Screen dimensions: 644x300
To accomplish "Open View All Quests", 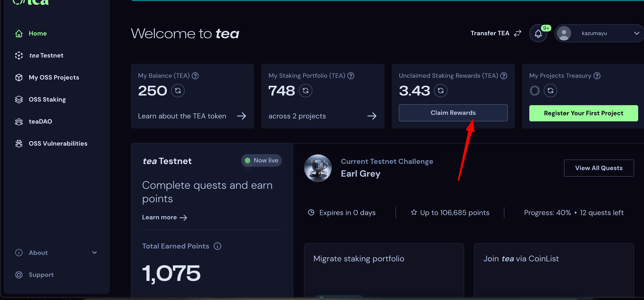I will (599, 168).
